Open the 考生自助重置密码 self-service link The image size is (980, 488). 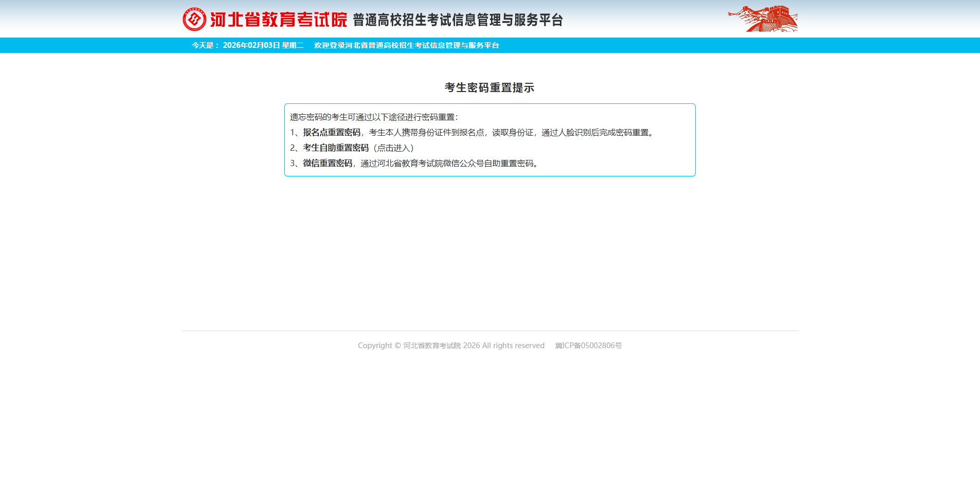pyautogui.click(x=336, y=148)
